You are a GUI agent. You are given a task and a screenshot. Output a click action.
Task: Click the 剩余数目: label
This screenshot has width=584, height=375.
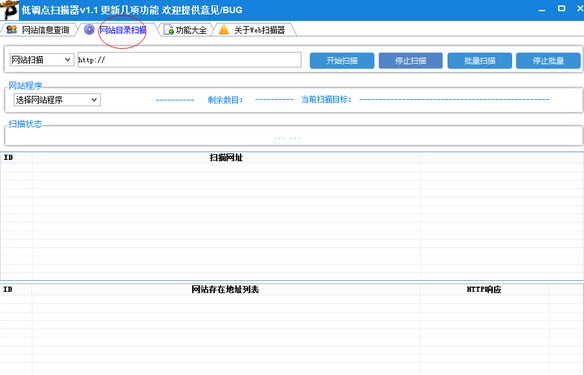(225, 100)
